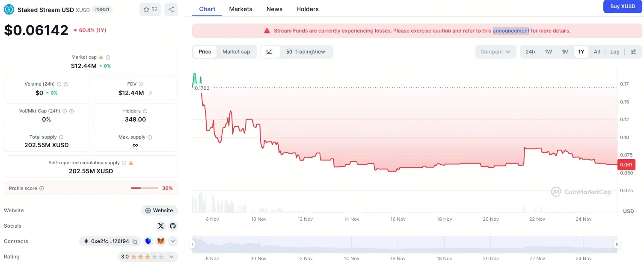Select the 1Y timeframe option
This screenshot has height=264, width=644.
(x=581, y=51)
